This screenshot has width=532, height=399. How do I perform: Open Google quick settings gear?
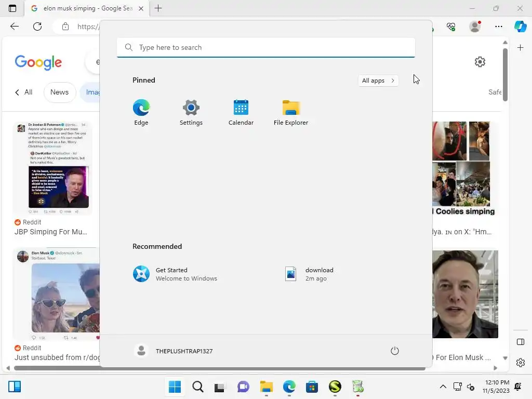point(480,62)
